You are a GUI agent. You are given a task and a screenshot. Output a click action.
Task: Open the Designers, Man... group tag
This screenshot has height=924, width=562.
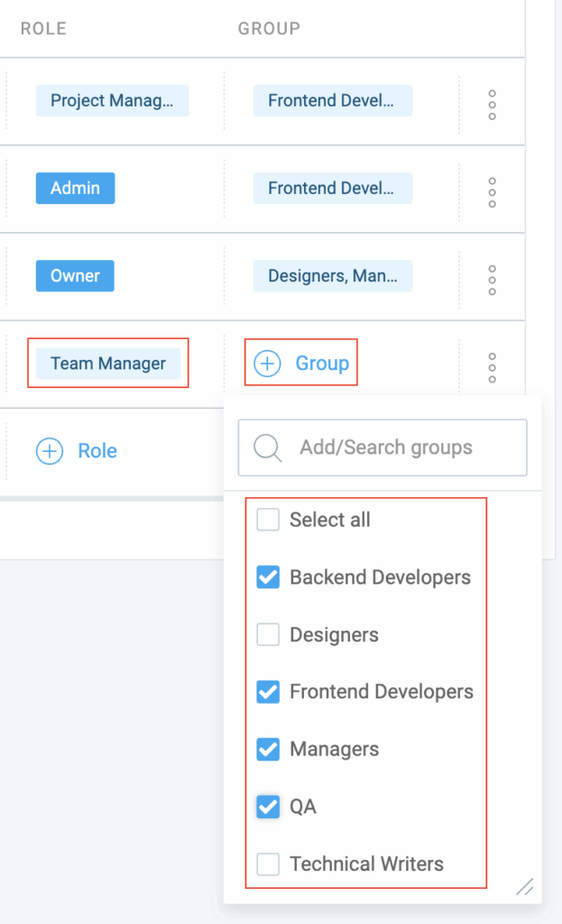pyautogui.click(x=333, y=276)
